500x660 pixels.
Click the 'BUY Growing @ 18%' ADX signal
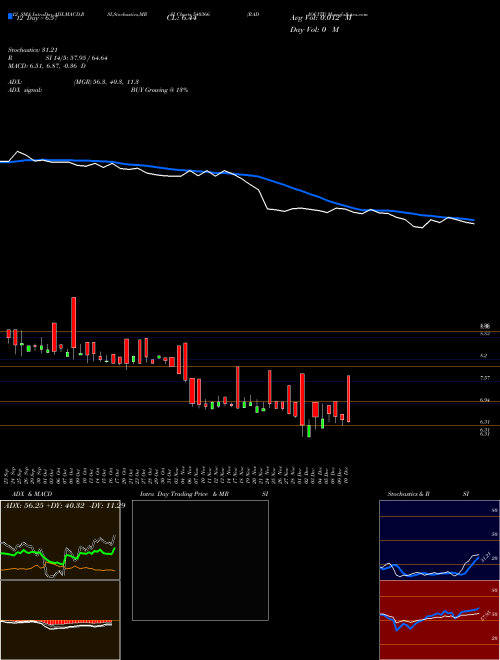click(159, 90)
